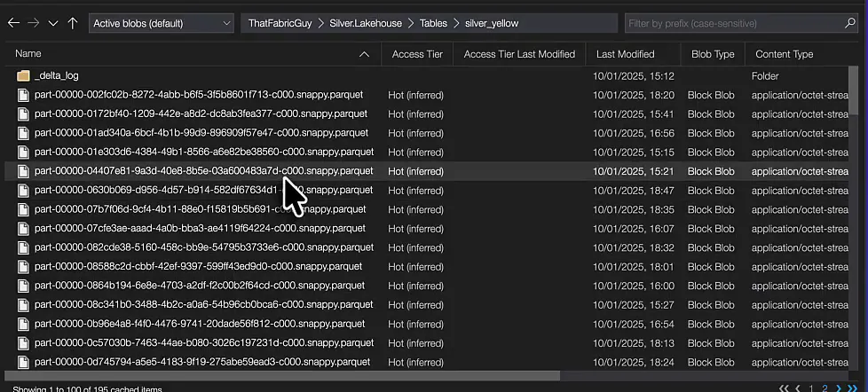Click the Forward navigation arrow
This screenshot has width=868, height=392.
pyautogui.click(x=33, y=23)
